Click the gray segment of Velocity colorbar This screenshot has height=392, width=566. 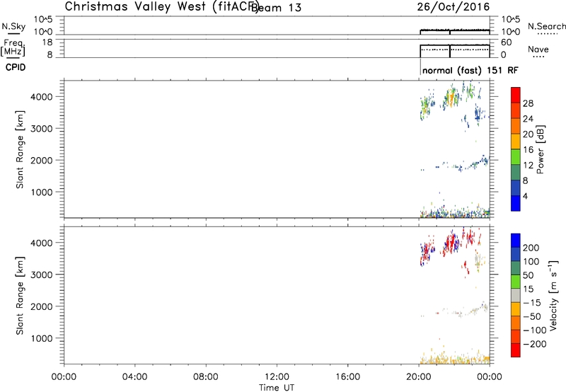tap(516, 295)
